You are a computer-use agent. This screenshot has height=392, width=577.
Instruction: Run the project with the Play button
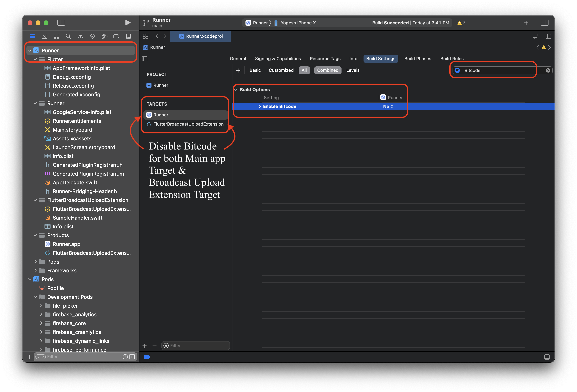click(x=128, y=23)
